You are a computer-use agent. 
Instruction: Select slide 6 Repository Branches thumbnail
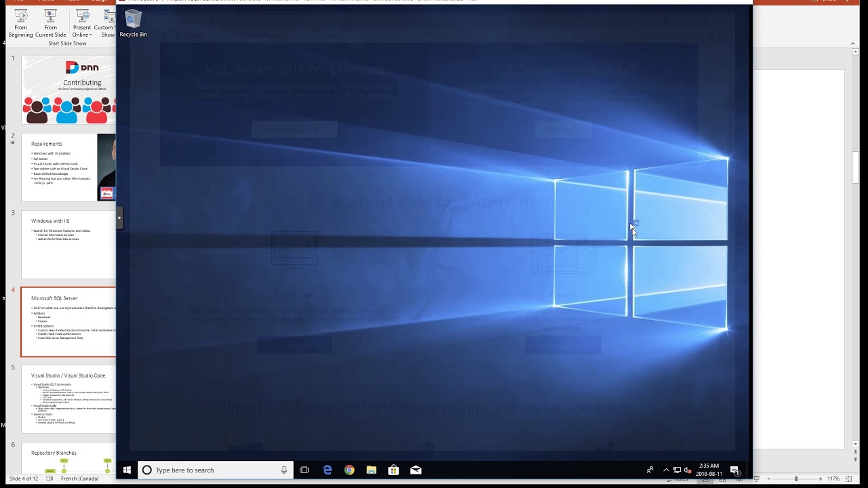coord(68,457)
